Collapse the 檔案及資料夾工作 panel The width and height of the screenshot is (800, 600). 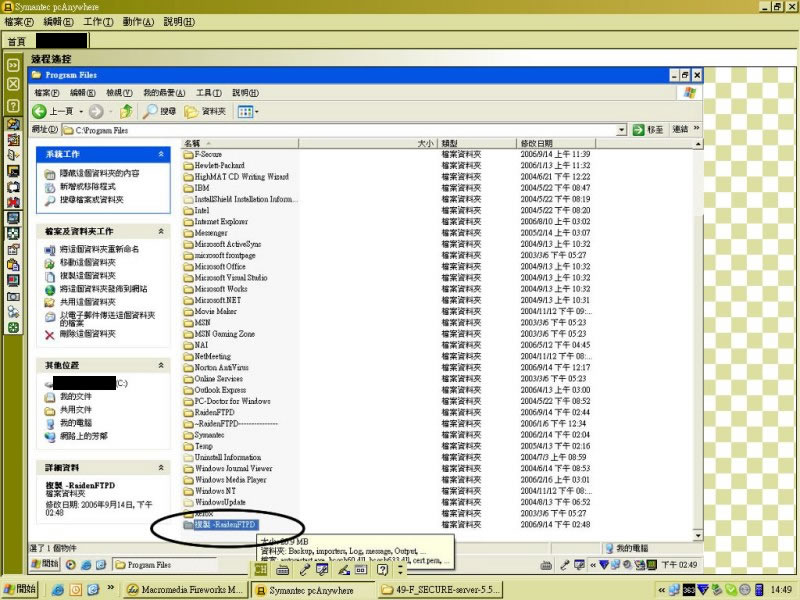point(161,231)
